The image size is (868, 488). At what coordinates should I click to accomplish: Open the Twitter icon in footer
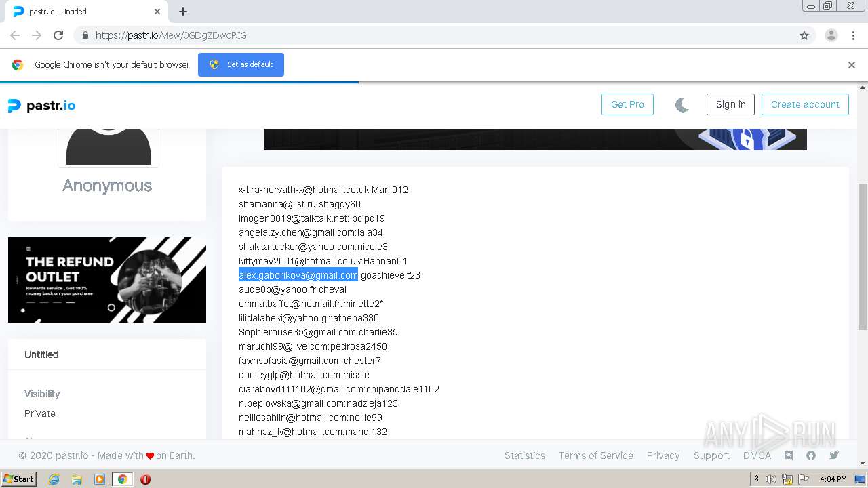click(x=834, y=455)
